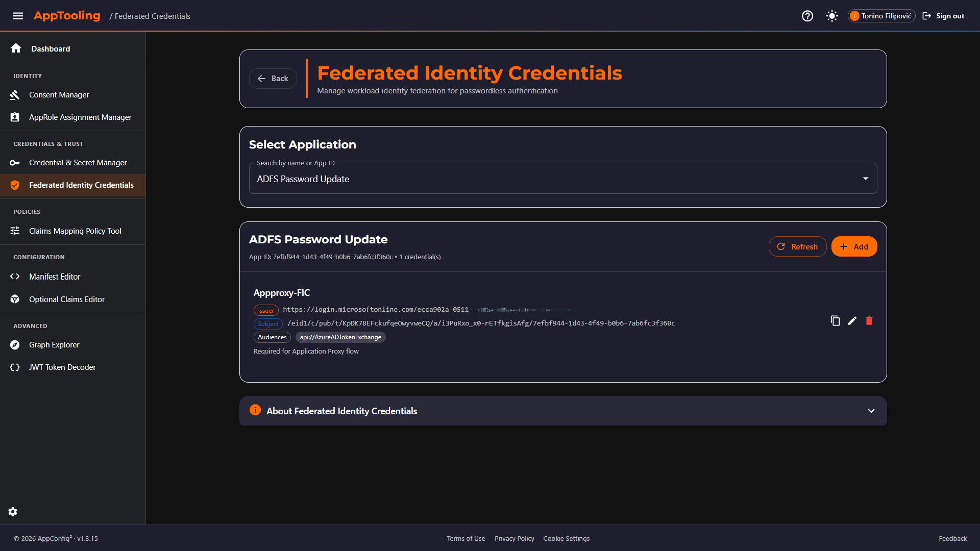Screen dimensions: 980x551
Task: Open the Privacy Policy footer link
Action: coord(514,538)
